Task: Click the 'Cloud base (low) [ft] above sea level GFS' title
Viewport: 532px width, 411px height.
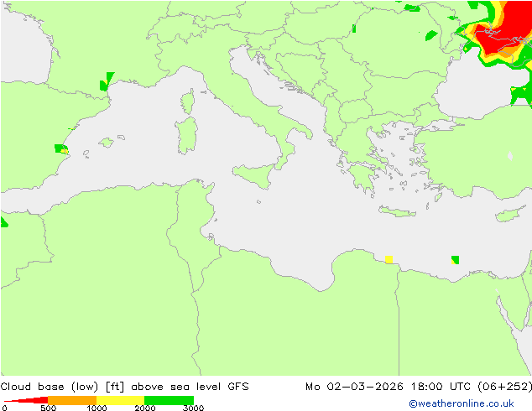Action: point(124,387)
